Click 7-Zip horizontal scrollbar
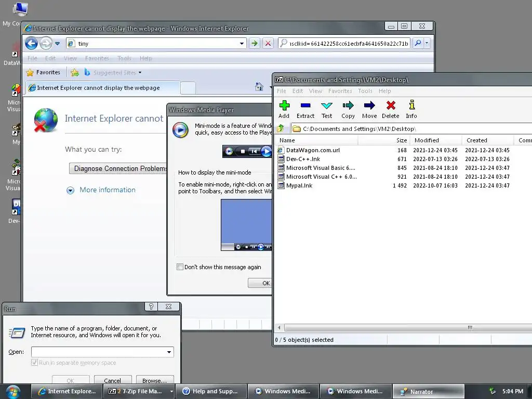This screenshot has height=399, width=532. click(x=407, y=327)
